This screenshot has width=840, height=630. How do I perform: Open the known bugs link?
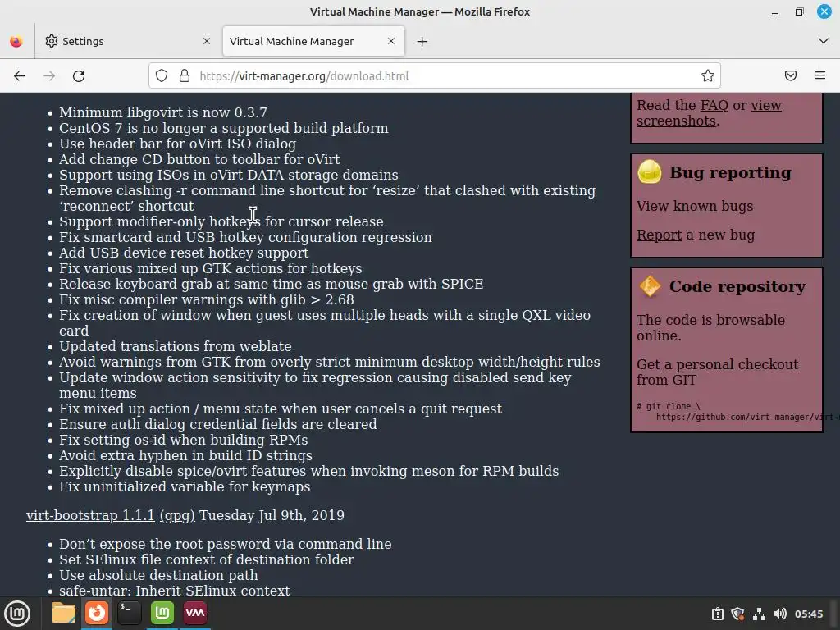(695, 206)
